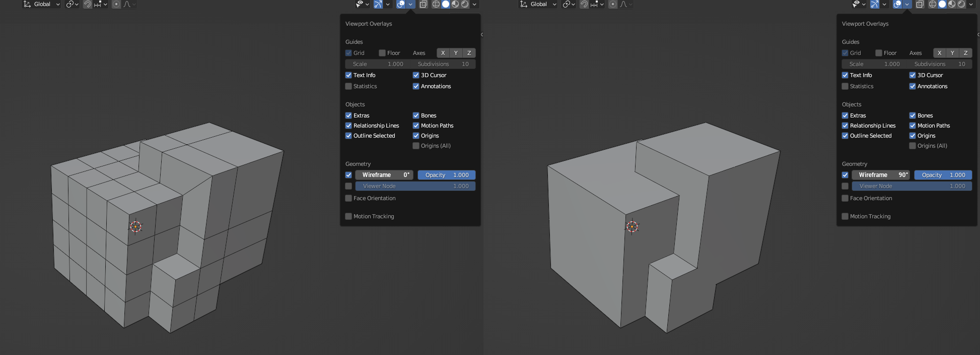Enable Origins (All) in right overlays panel
Screen dimensions: 980x355
coord(913,146)
